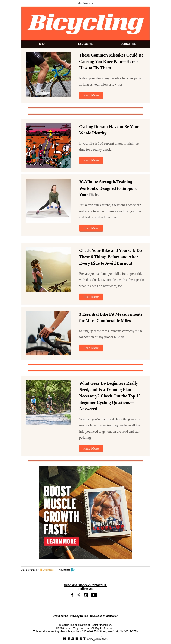Click View in Browser link

coord(85,3)
